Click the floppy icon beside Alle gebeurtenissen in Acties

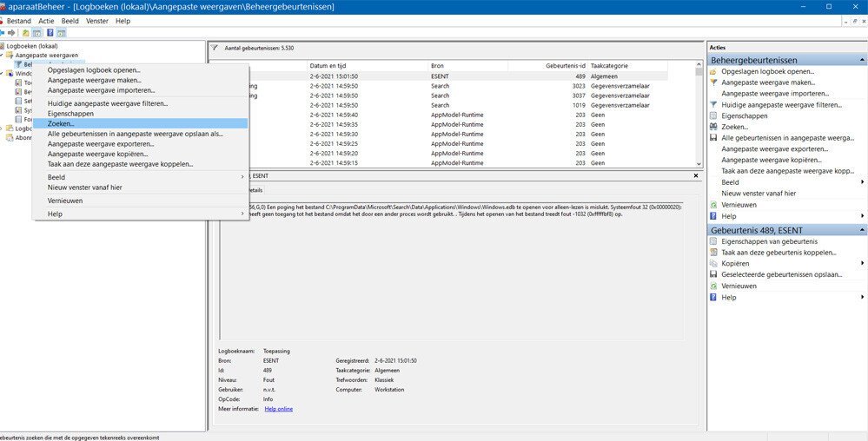coord(713,138)
